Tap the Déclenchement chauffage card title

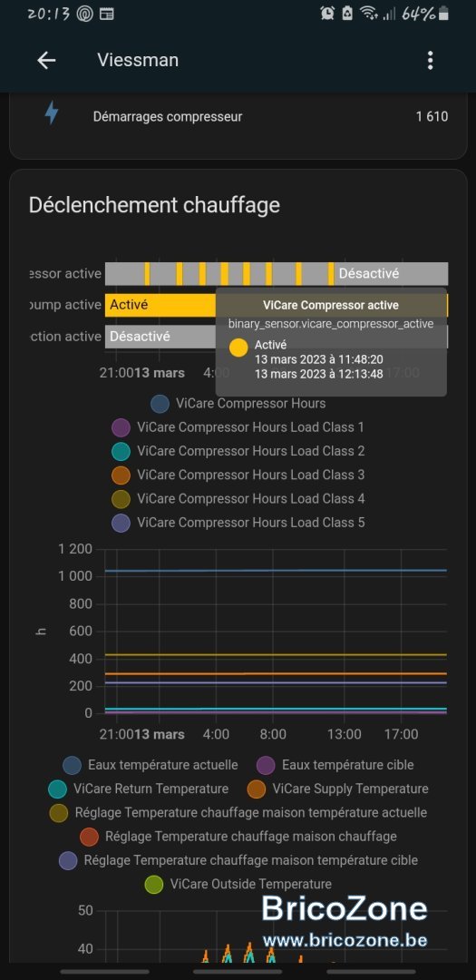pos(154,204)
